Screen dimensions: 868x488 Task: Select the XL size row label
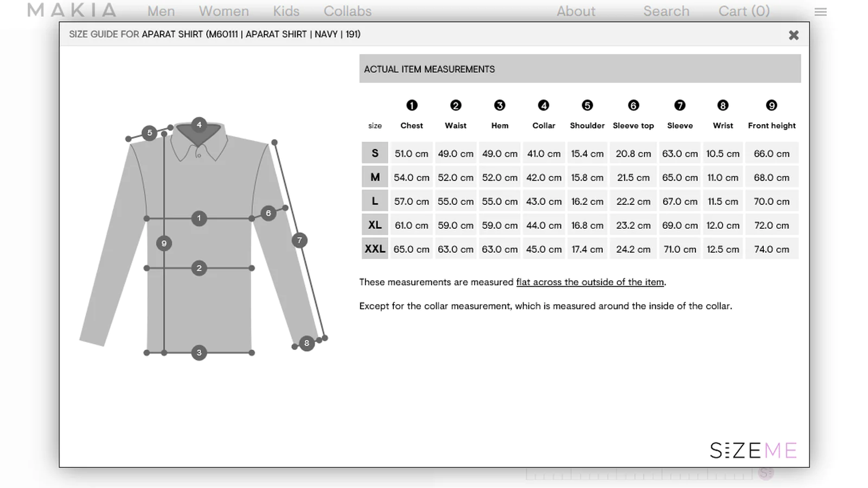[375, 224]
